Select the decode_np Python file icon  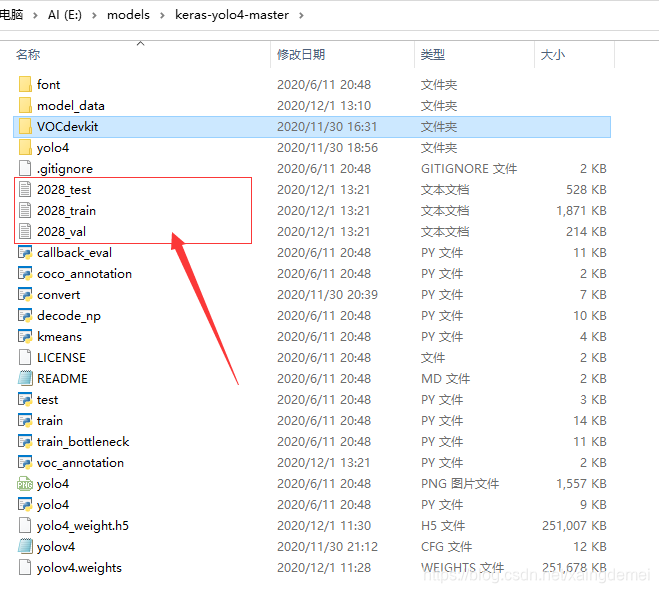(25, 315)
